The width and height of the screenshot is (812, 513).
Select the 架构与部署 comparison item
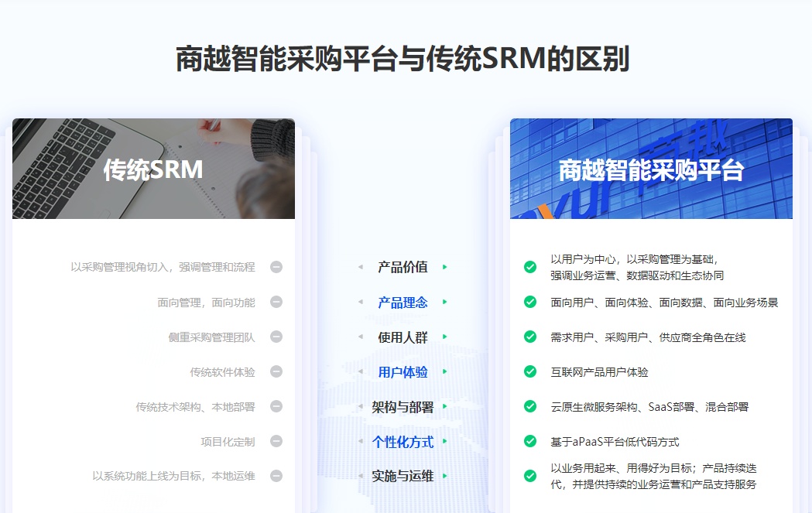[x=403, y=408]
